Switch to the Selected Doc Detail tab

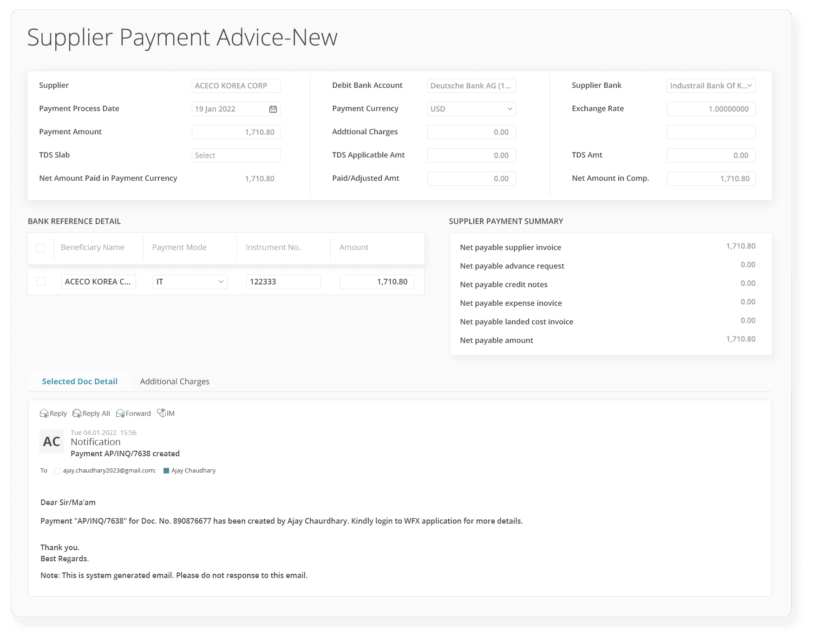coord(80,381)
